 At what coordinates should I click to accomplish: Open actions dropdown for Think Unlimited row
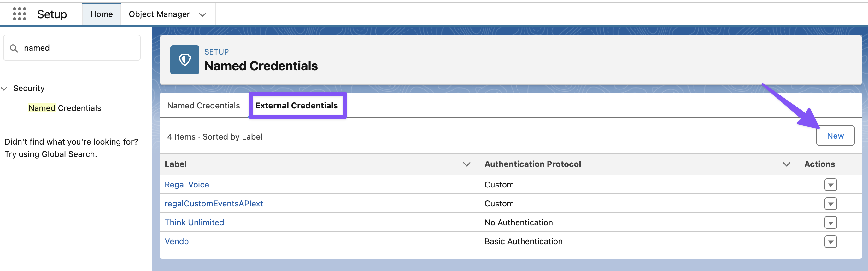[x=830, y=222]
